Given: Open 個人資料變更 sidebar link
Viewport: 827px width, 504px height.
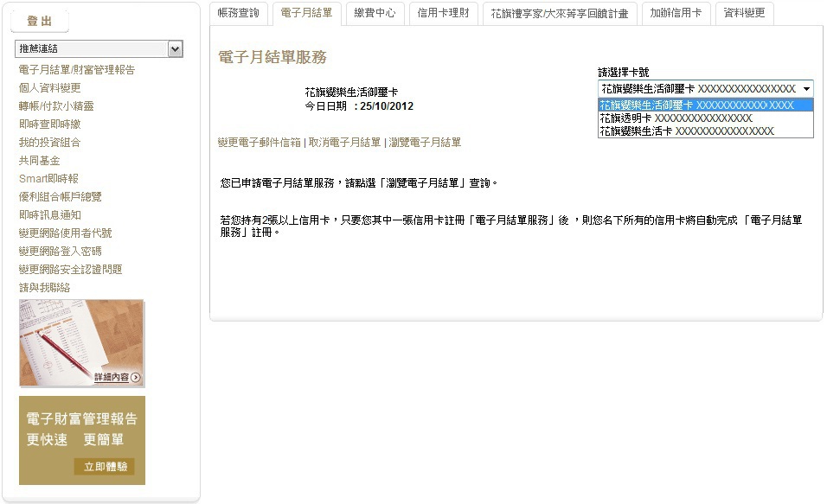Looking at the screenshot, I should 50,87.
